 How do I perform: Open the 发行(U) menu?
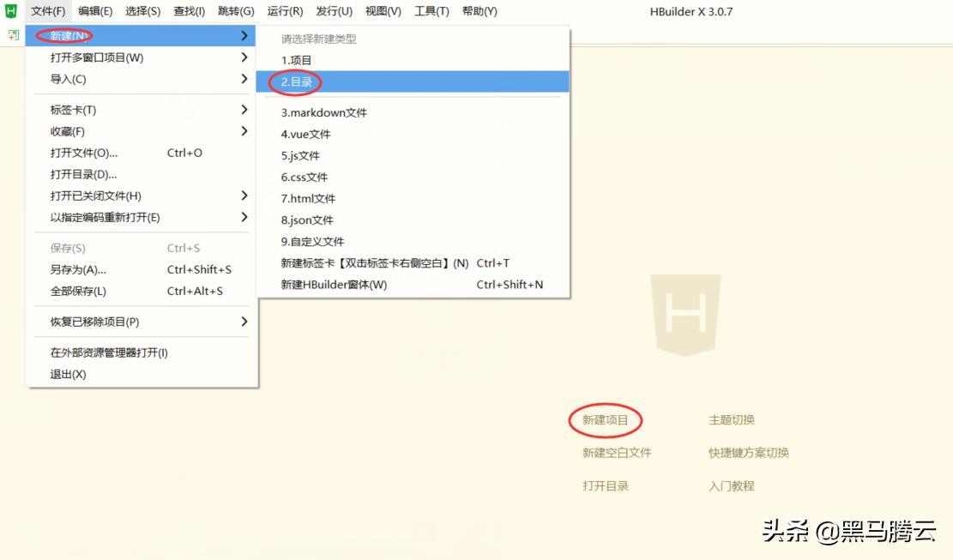[335, 11]
